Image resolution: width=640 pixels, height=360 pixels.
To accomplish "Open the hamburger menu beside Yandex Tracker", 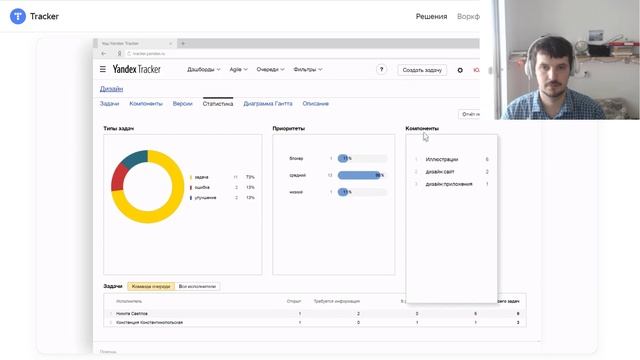I will point(103,69).
